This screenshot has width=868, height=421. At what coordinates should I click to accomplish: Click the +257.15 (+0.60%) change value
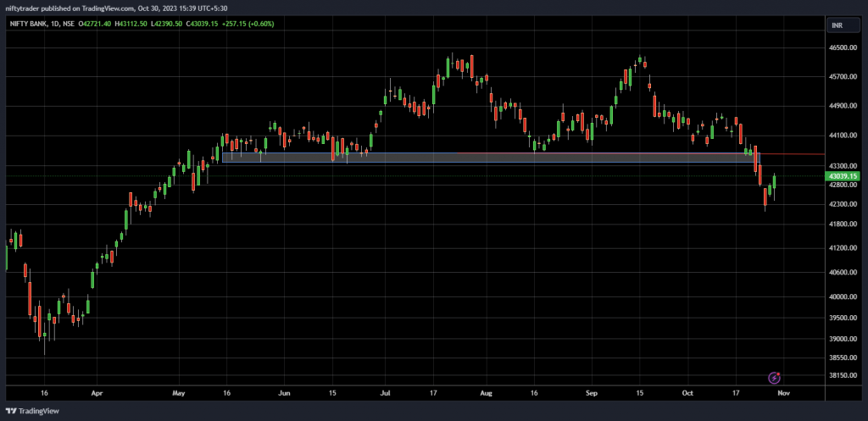point(248,24)
